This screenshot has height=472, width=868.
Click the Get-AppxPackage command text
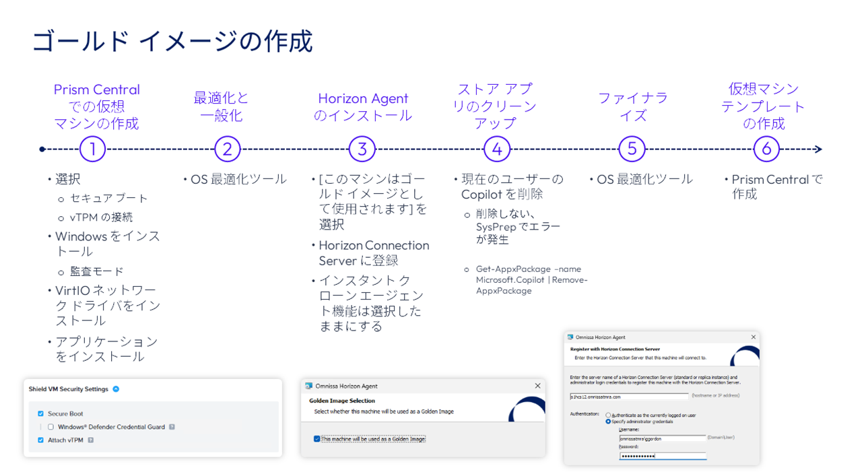coord(532,279)
